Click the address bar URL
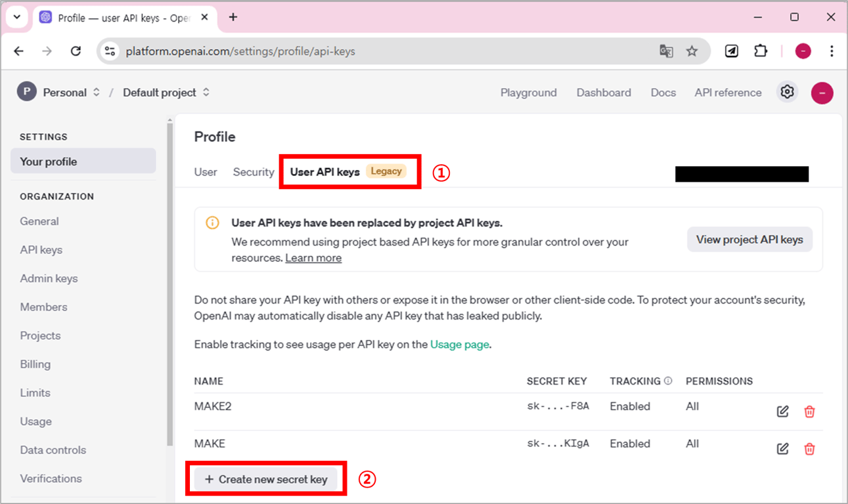 [x=240, y=51]
